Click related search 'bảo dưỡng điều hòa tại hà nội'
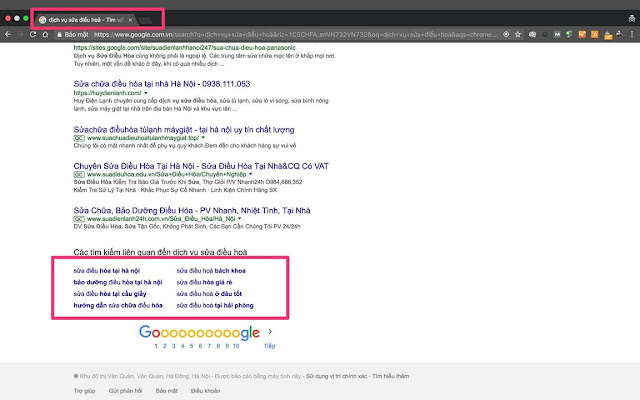Image resolution: width=640 pixels, height=400 pixels. click(118, 282)
